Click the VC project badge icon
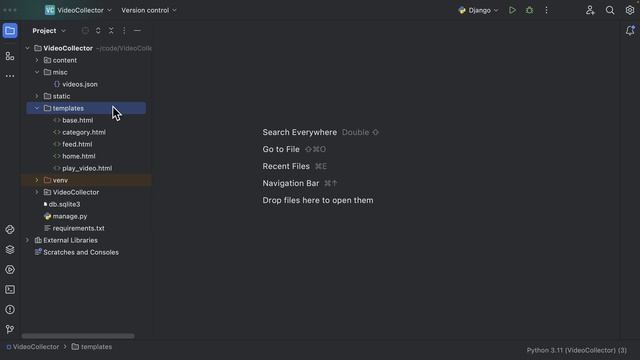Viewport: 640px width, 360px height. 50,10
